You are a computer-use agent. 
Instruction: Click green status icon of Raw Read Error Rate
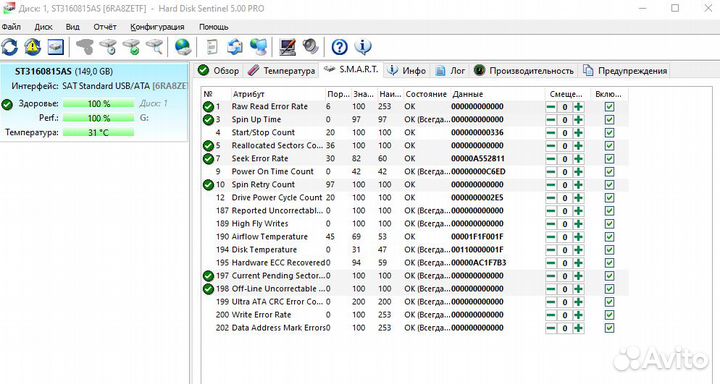(208, 107)
